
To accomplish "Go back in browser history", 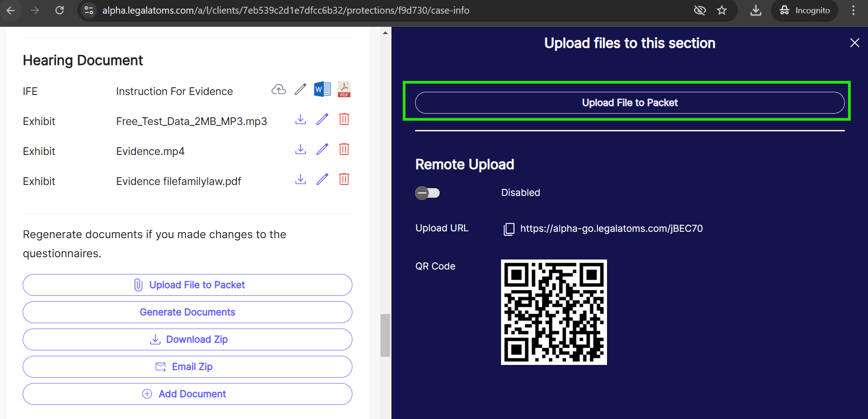I will click(11, 10).
